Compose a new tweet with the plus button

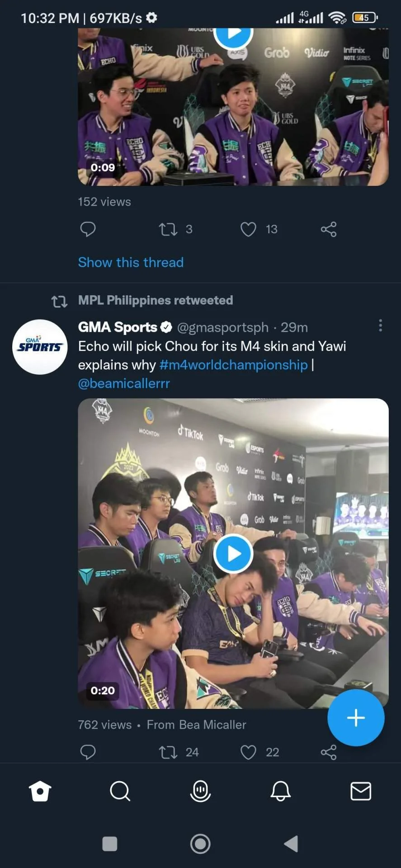(x=356, y=717)
